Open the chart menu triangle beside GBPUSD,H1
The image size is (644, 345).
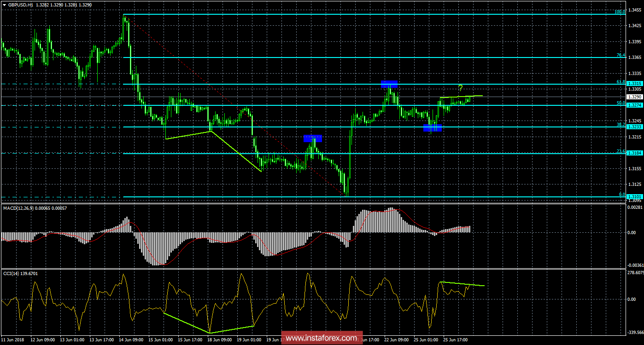coord(4,5)
